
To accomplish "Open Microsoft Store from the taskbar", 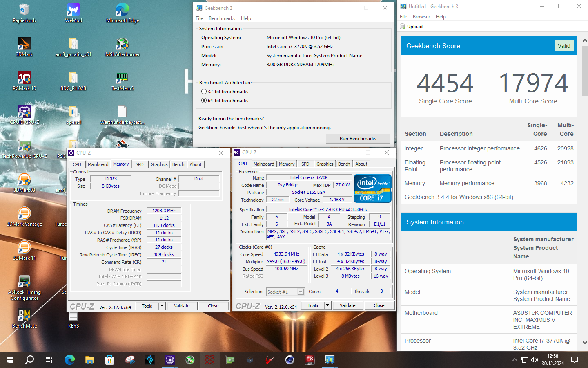I will pyautogui.click(x=109, y=360).
